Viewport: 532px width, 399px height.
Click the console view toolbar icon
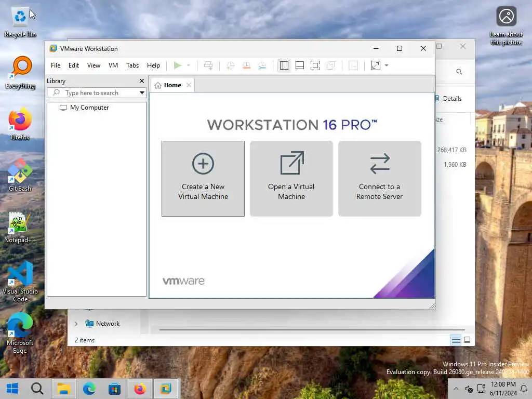353,65
